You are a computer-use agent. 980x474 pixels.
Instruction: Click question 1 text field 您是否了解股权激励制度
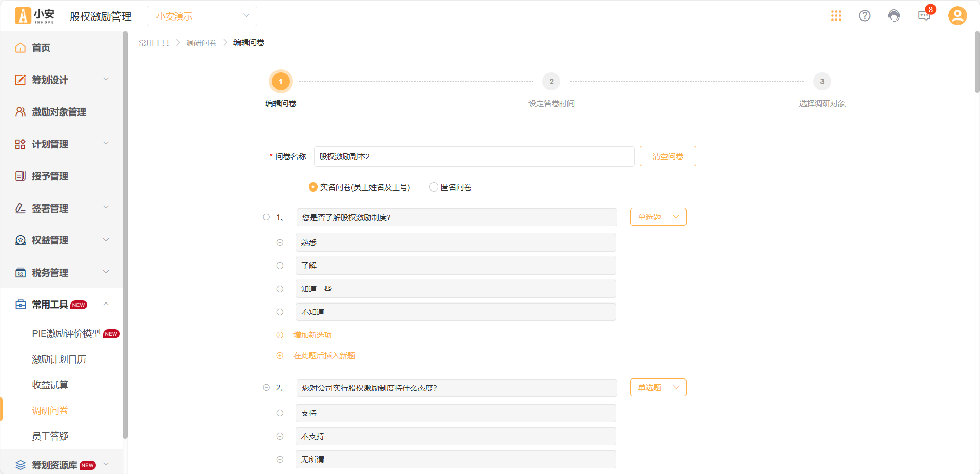(457, 217)
